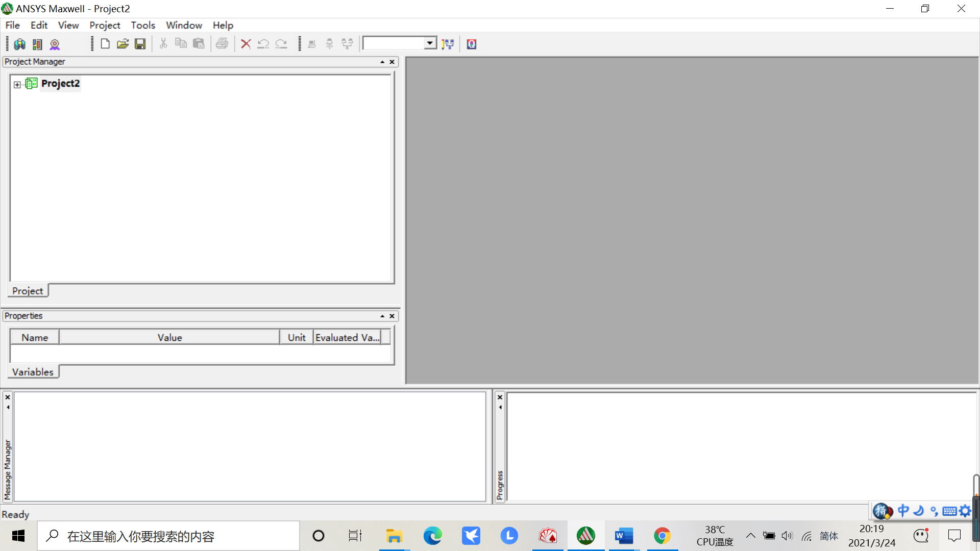Insert RMxprt design icon
Image resolution: width=980 pixels, height=551 pixels.
(55, 44)
